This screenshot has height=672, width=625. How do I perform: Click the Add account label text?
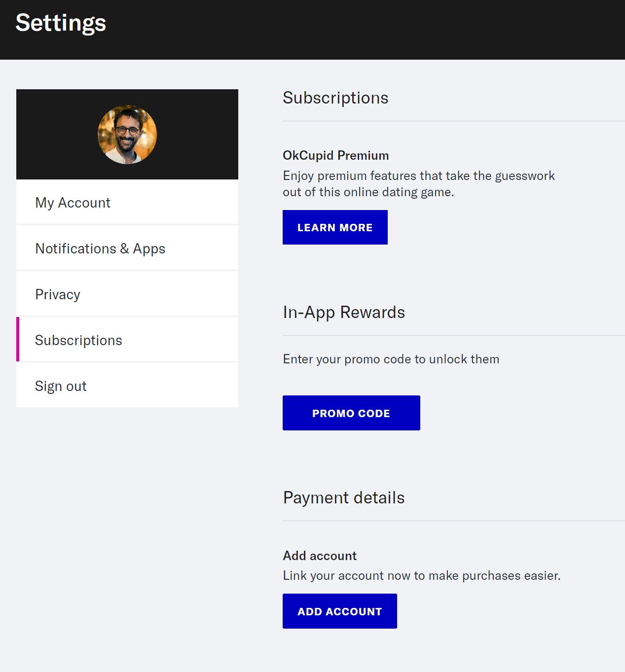[320, 555]
